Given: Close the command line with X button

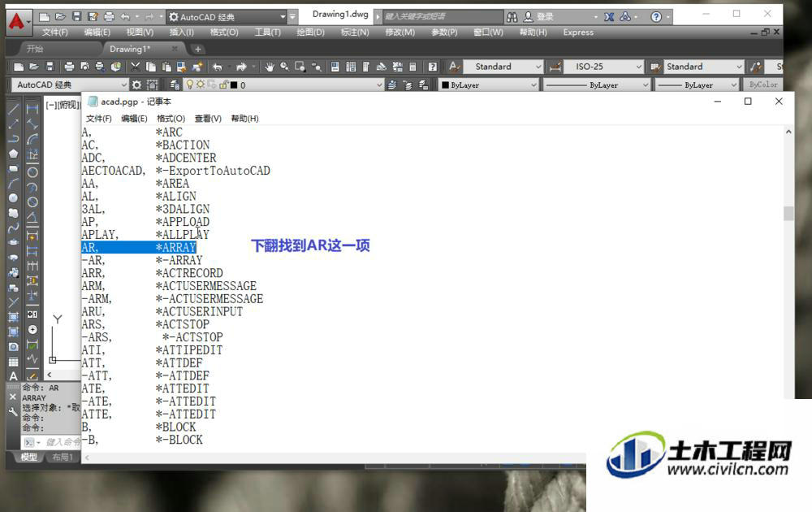Looking at the screenshot, I should tap(13, 397).
